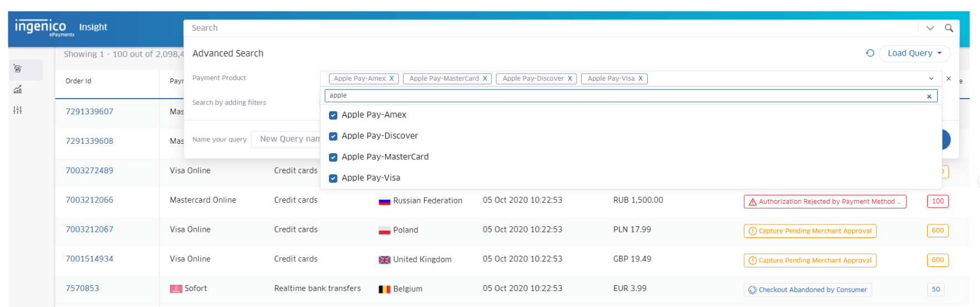Collapse the Payment Product options arrow
The image size is (980, 307).
point(931,79)
